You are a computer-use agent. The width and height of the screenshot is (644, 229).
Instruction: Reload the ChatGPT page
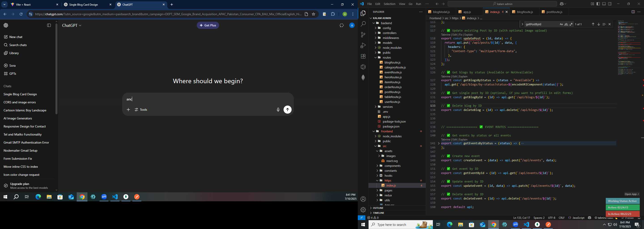21,14
